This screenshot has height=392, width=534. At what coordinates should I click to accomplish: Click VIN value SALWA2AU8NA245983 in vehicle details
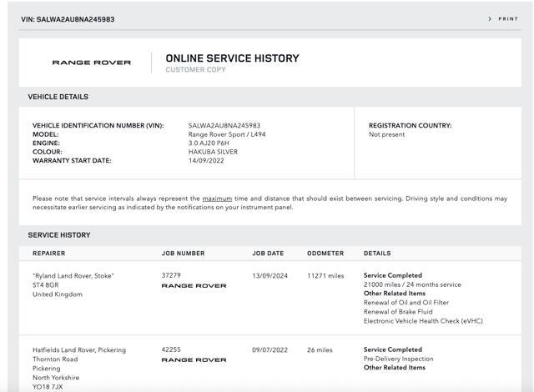(224, 126)
